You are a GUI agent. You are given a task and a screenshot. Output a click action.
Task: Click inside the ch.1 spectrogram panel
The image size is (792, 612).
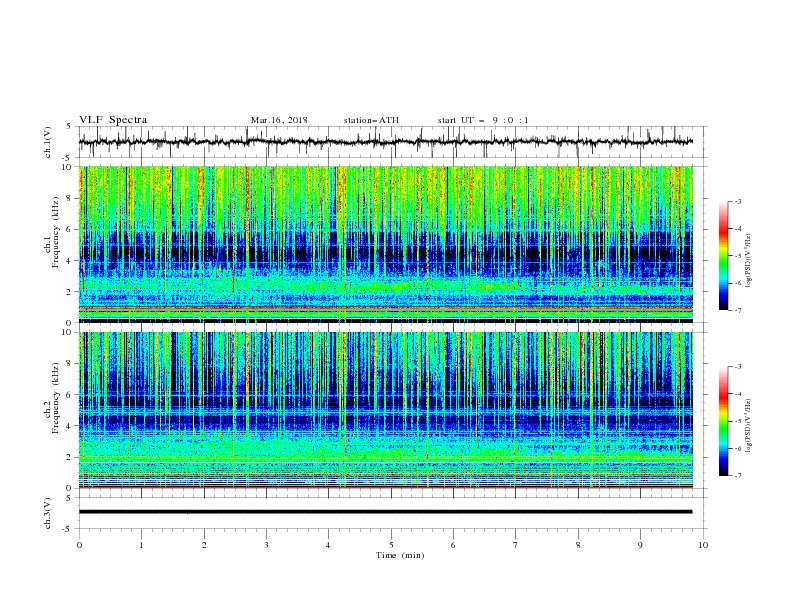385,244
